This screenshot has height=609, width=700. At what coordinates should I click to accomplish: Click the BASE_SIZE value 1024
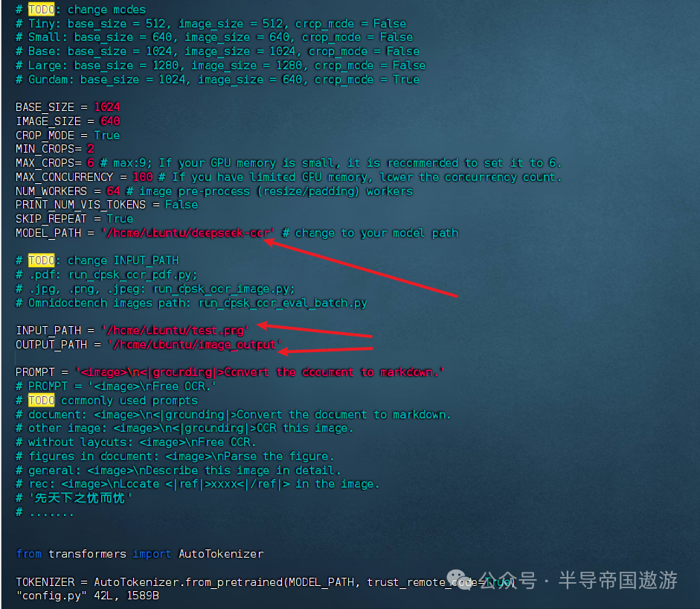point(106,107)
